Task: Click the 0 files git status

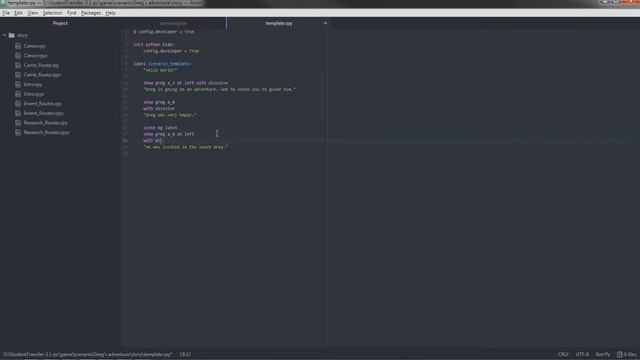Action: coord(627,354)
